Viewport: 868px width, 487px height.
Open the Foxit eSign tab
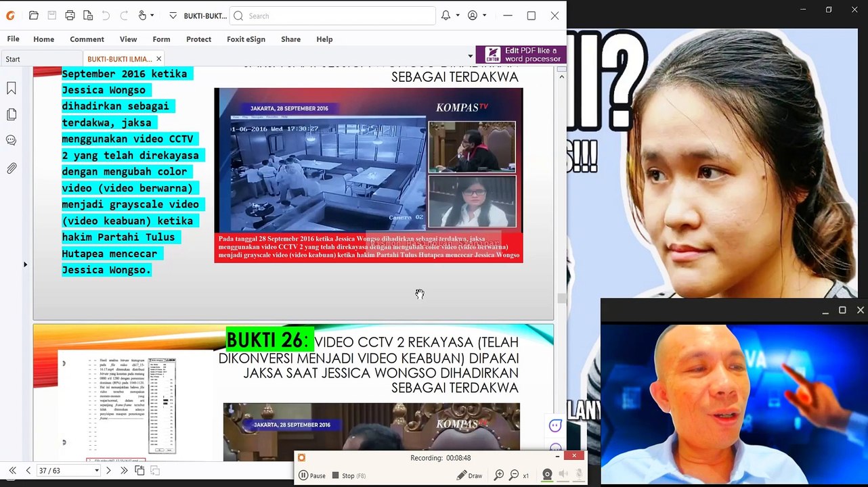tap(246, 39)
